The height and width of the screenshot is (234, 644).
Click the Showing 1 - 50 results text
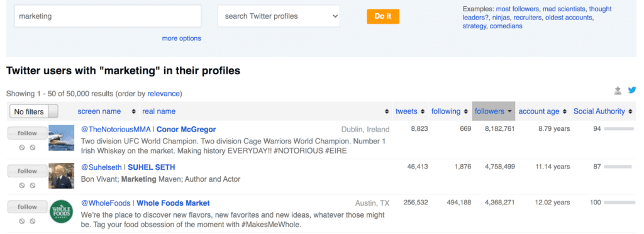(94, 94)
